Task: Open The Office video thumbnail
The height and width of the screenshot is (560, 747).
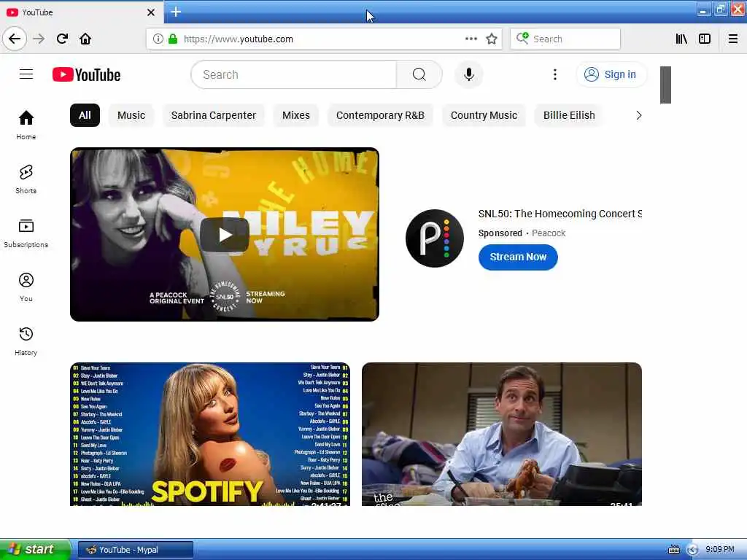Action: (x=502, y=434)
